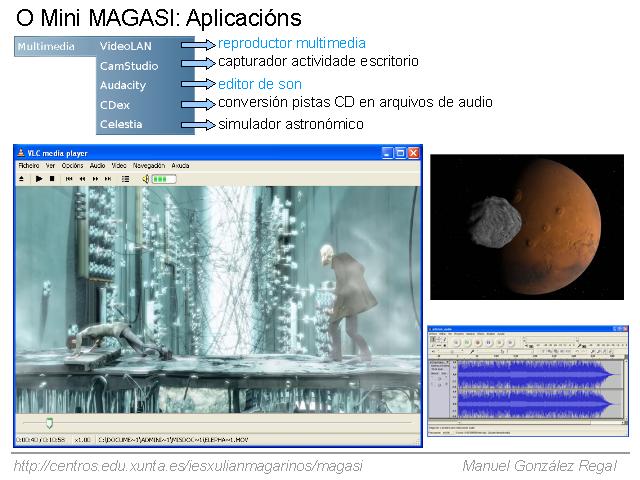Click the Multimedia category item
The height and width of the screenshot is (480, 640).
click(x=46, y=46)
